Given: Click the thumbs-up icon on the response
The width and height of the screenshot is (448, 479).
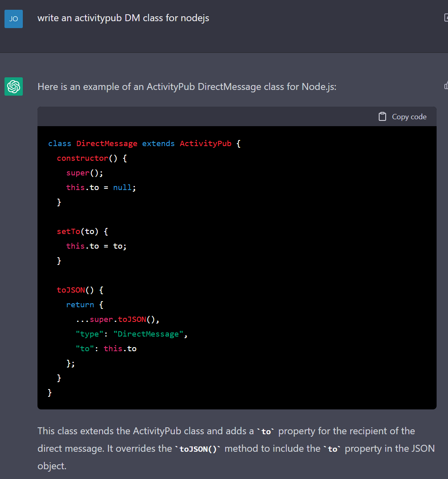Looking at the screenshot, I should (446, 86).
